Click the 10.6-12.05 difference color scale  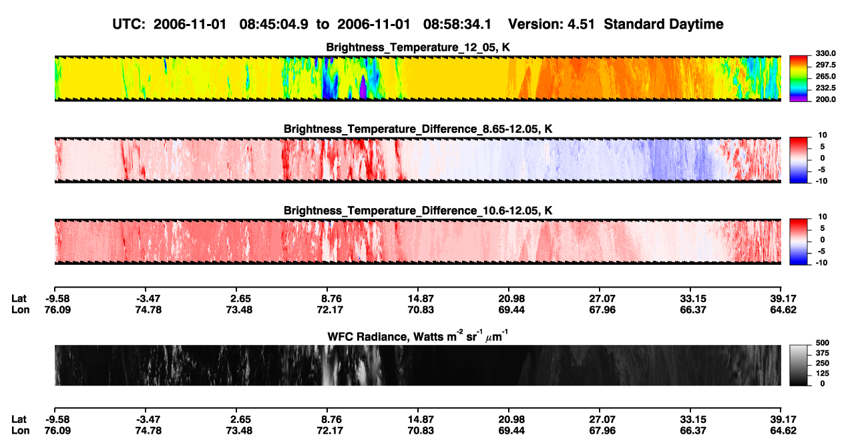click(799, 242)
